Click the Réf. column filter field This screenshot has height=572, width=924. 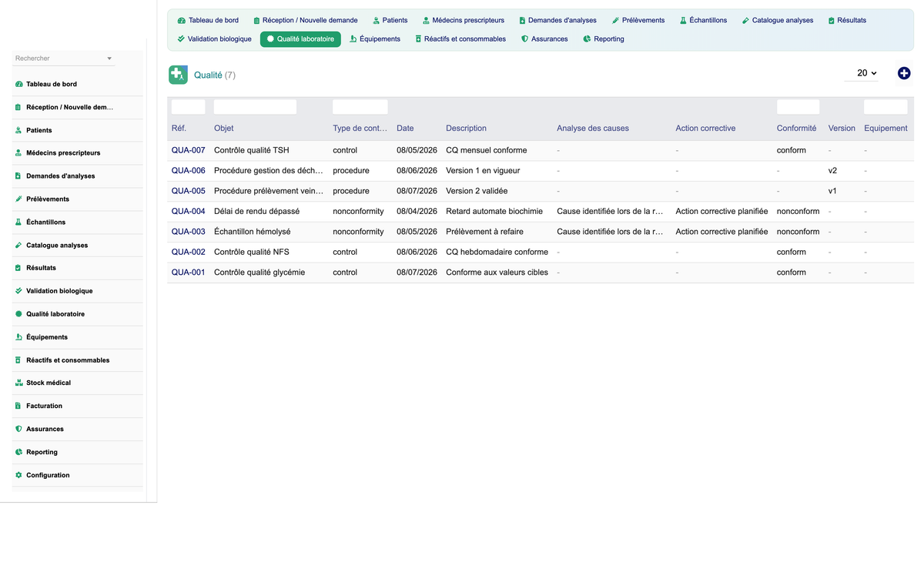click(x=188, y=107)
